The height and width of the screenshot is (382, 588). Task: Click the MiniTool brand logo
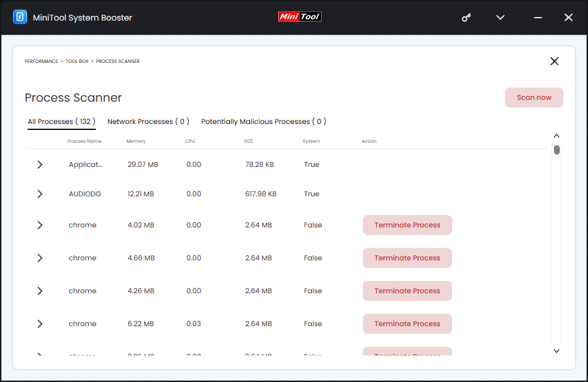tap(300, 16)
